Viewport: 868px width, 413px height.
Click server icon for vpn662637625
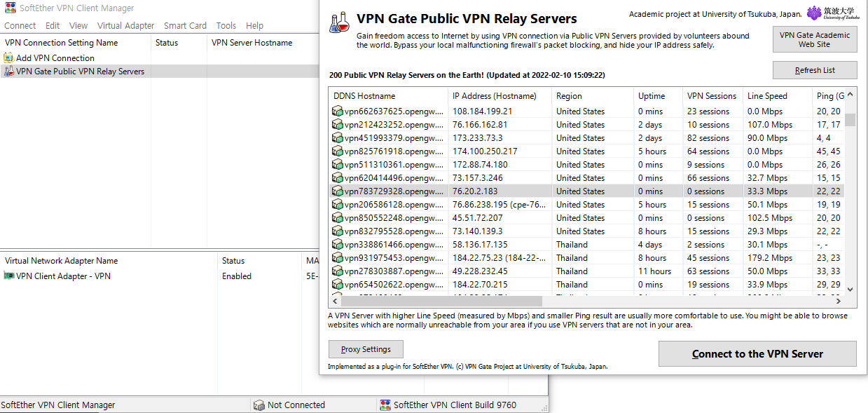coord(338,111)
